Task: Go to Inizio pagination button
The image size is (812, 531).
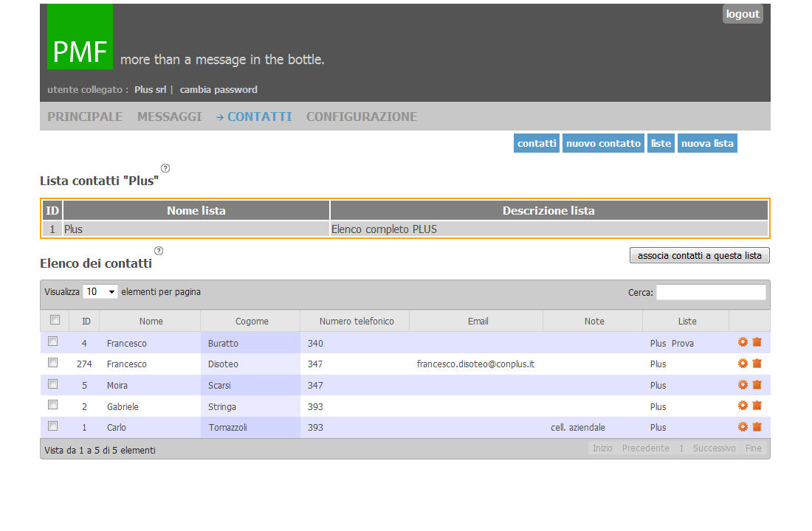Action: 602,448
